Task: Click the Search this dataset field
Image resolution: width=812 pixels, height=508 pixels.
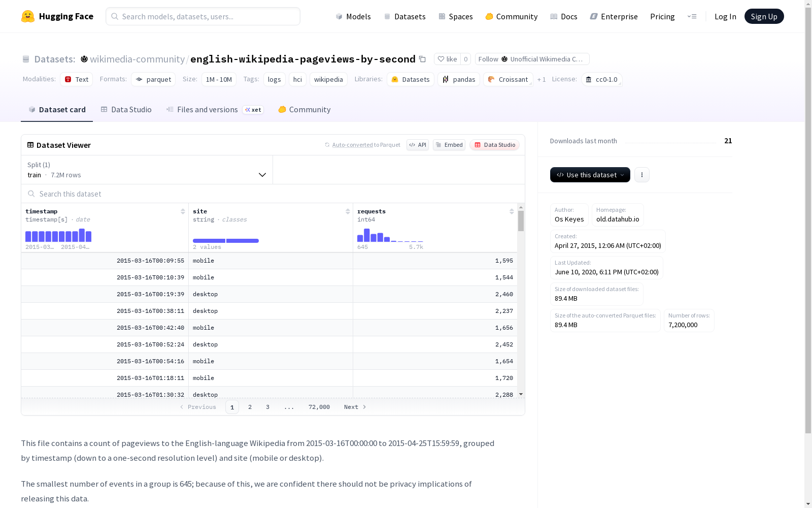Action: 273,194
